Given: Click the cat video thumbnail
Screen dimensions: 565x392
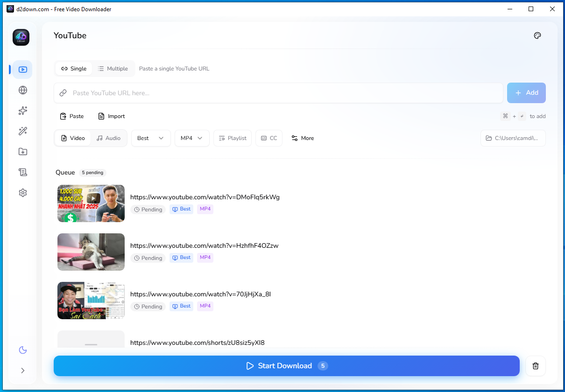Looking at the screenshot, I should 91,252.
